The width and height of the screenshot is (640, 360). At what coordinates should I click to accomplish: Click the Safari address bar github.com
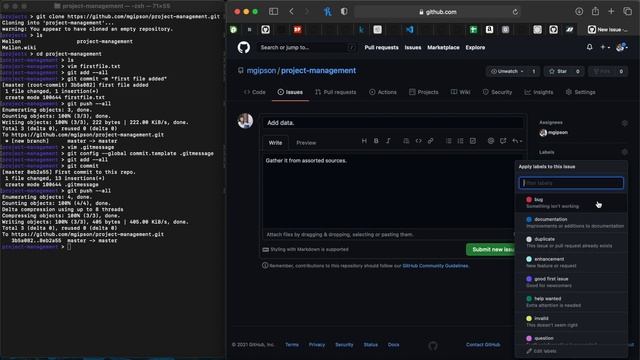pyautogui.click(x=438, y=12)
